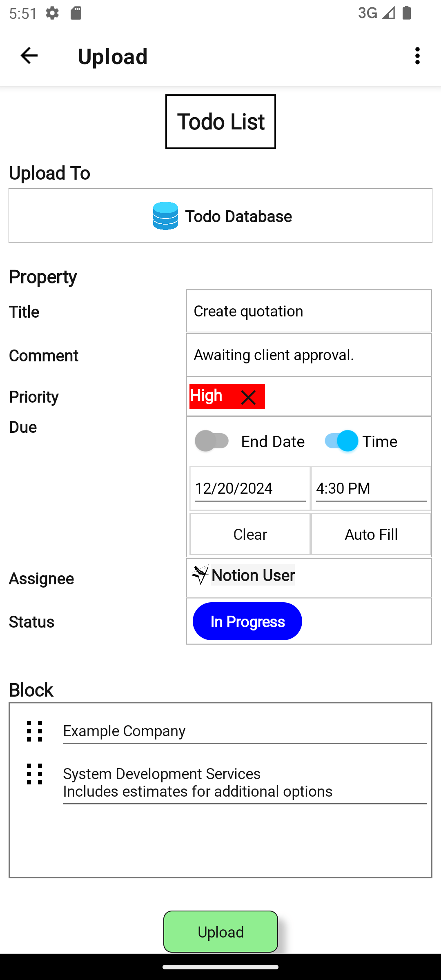Viewport: 441px width, 980px height.
Task: Tap the Auto Fill button
Action: 371,534
